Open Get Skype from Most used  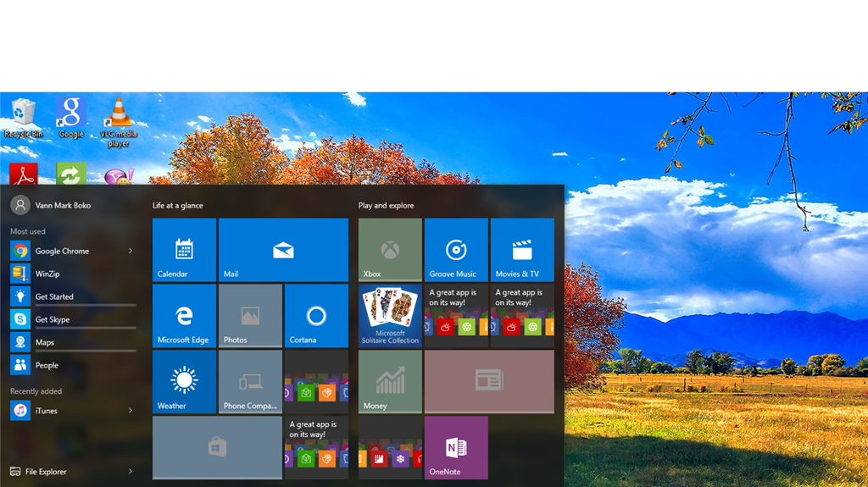[x=73, y=319]
